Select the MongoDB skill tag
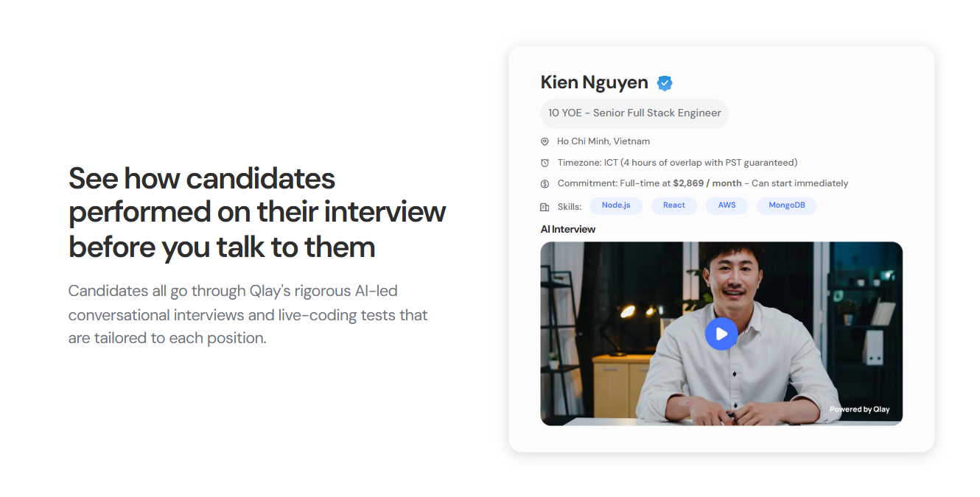This screenshot has width=980, height=497. click(787, 205)
